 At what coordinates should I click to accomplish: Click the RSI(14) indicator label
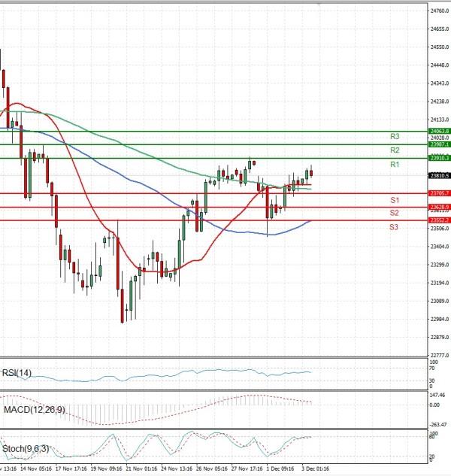point(17,371)
